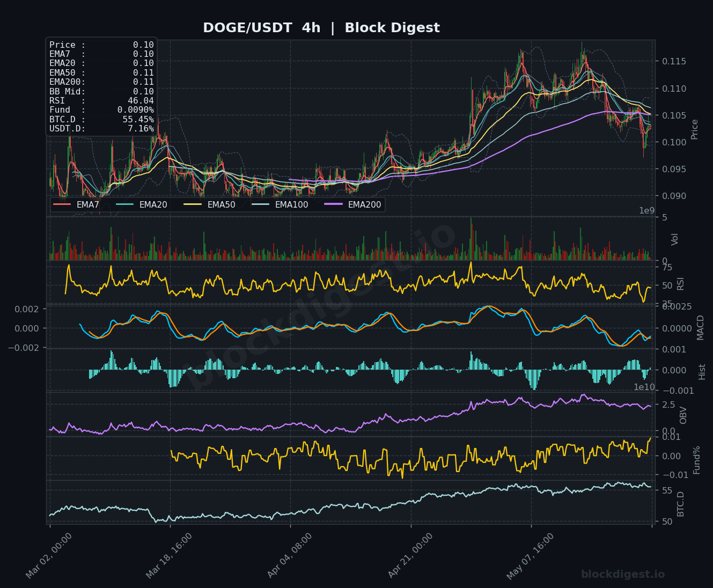Click the 'BTC.D' panel axis label

point(681,504)
